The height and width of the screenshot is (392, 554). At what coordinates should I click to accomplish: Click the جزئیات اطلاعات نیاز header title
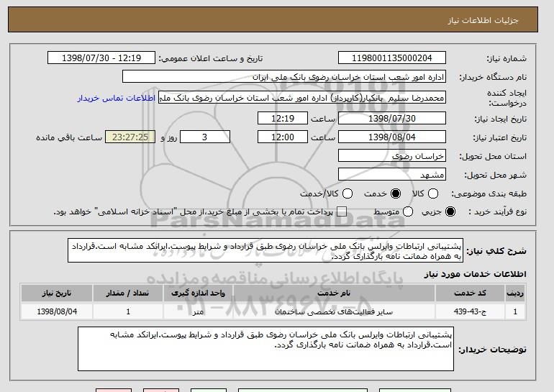click(483, 20)
